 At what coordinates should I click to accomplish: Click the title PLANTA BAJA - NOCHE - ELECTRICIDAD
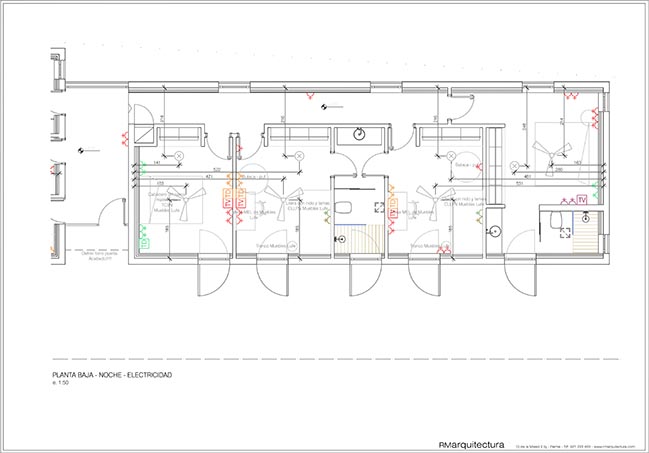pos(112,375)
